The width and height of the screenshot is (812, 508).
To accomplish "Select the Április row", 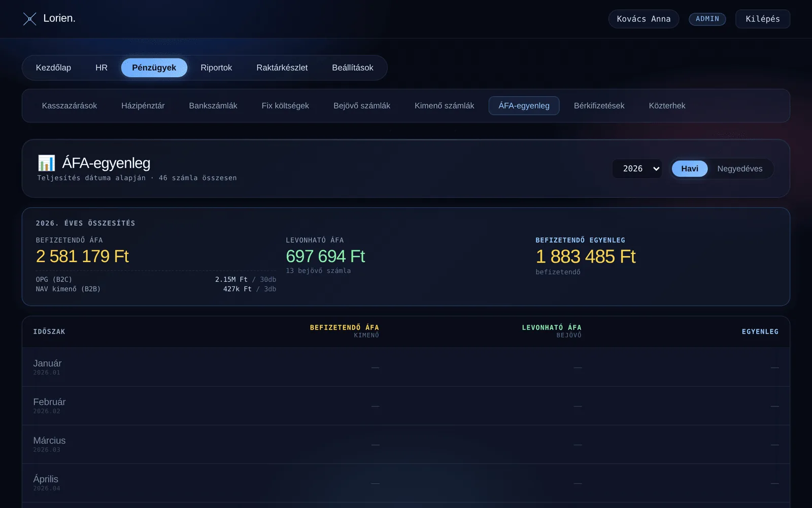I will (406, 483).
